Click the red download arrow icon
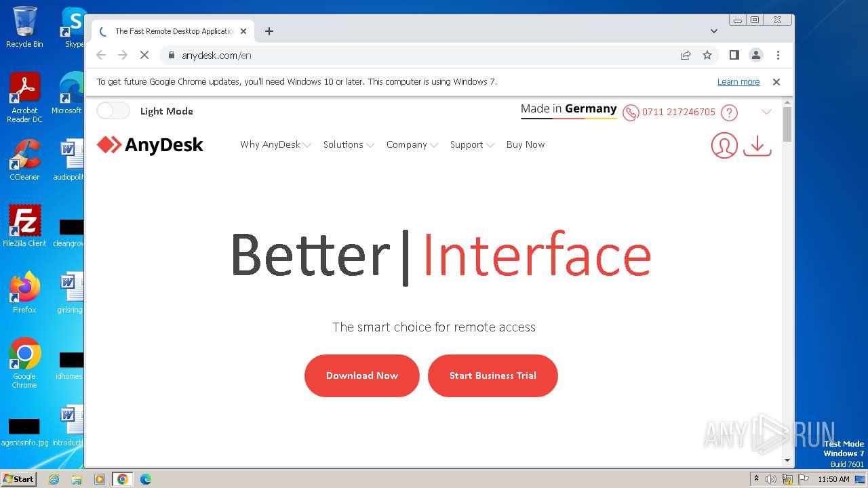 [x=757, y=145]
